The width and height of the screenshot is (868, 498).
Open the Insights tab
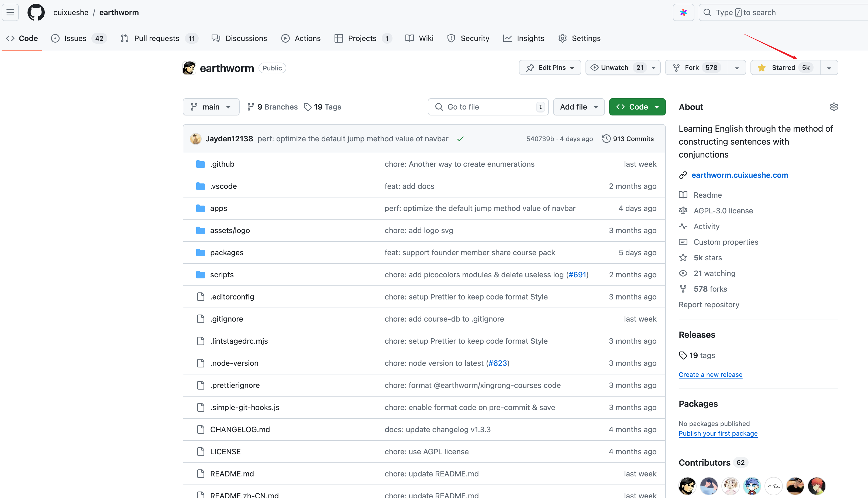523,38
